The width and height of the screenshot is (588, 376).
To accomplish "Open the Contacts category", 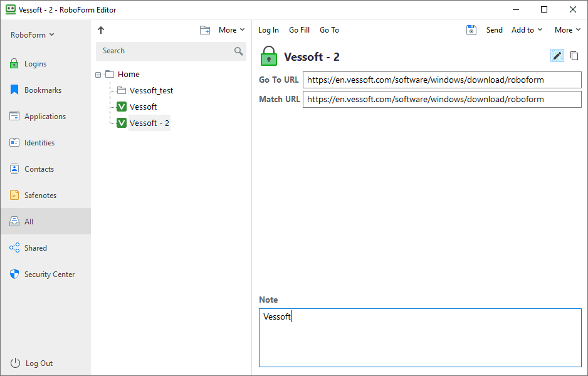I will (45, 169).
